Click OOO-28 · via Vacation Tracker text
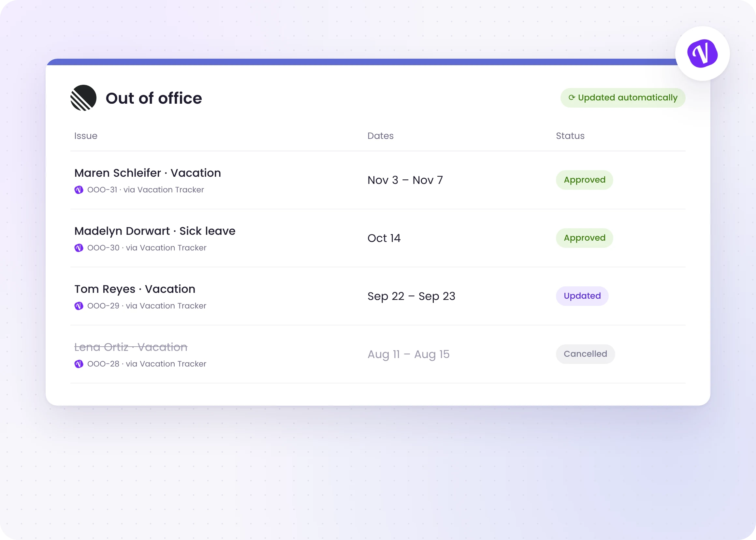This screenshot has width=756, height=540. (147, 364)
